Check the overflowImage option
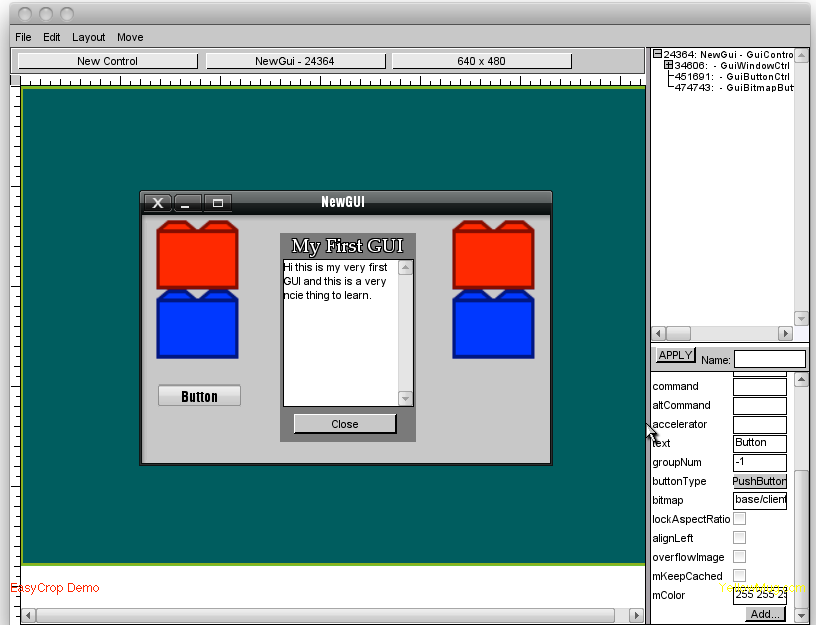816x625 pixels. click(739, 557)
